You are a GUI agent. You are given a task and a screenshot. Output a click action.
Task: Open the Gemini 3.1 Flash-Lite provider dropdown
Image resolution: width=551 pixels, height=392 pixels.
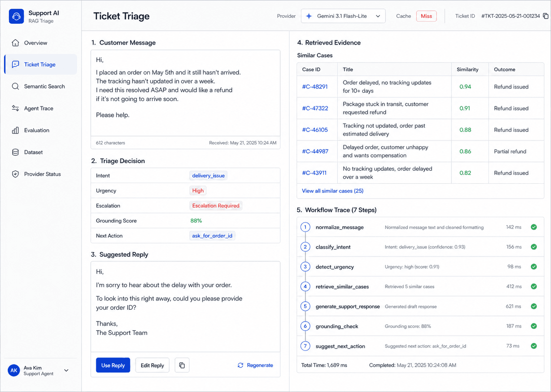tap(343, 16)
